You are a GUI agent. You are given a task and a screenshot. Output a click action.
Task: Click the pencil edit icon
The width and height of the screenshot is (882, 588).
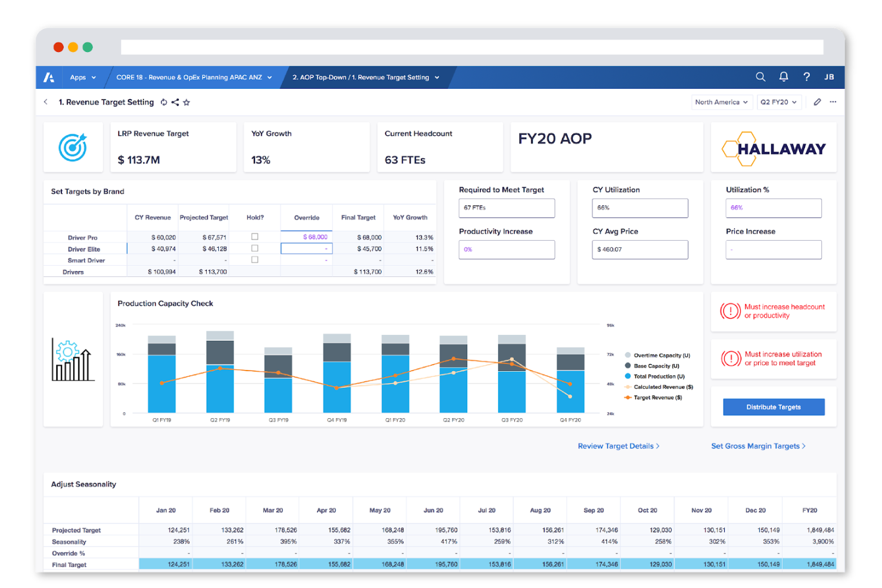pos(817,102)
